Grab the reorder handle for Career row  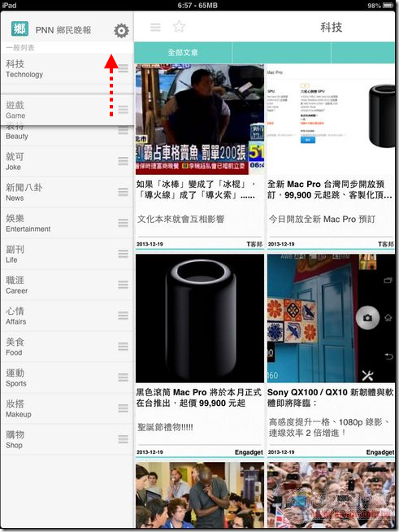124,285
